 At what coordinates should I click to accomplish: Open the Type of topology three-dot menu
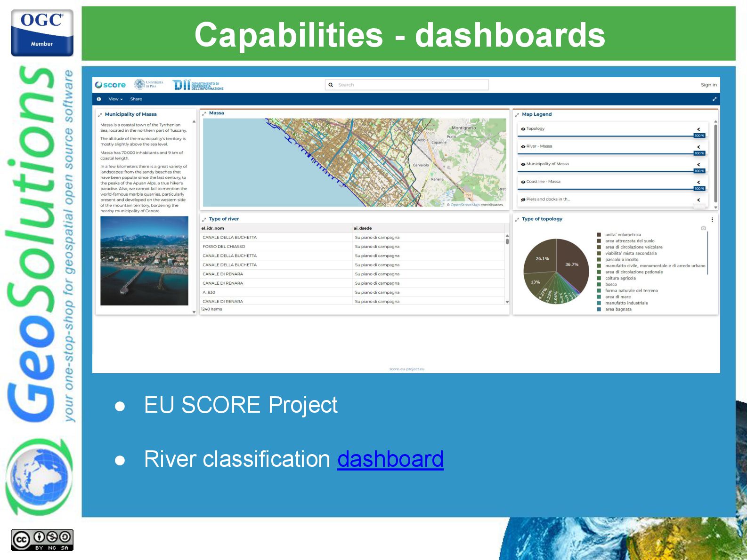[712, 219]
